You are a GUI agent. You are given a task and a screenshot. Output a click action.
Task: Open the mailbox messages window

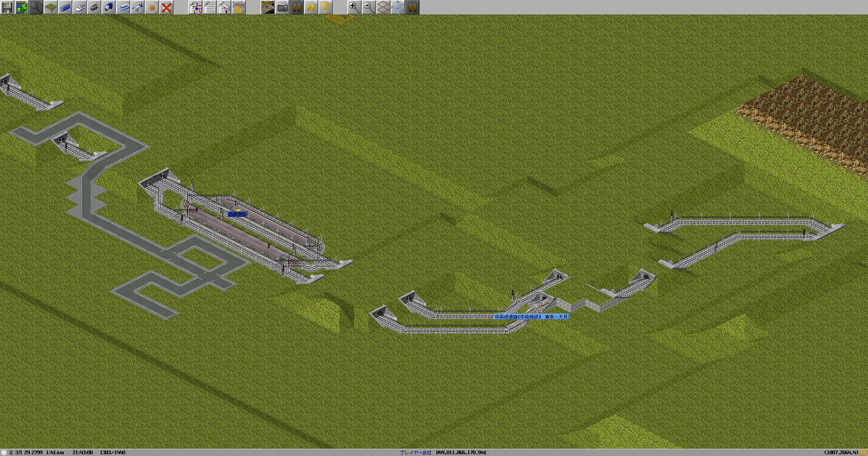[x=224, y=7]
